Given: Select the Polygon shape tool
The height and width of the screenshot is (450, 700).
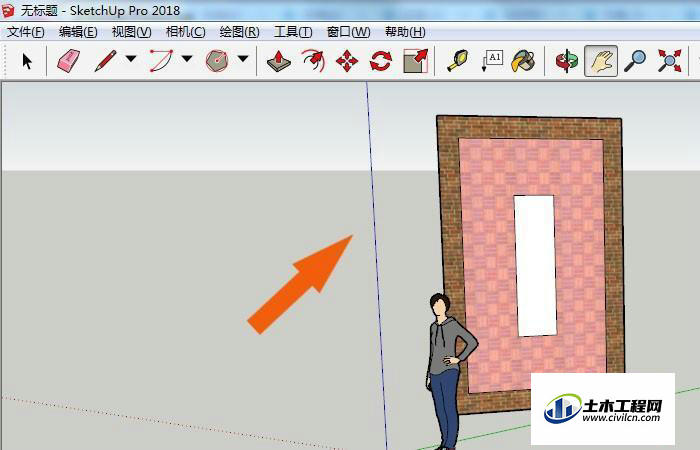Looking at the screenshot, I should 217,61.
